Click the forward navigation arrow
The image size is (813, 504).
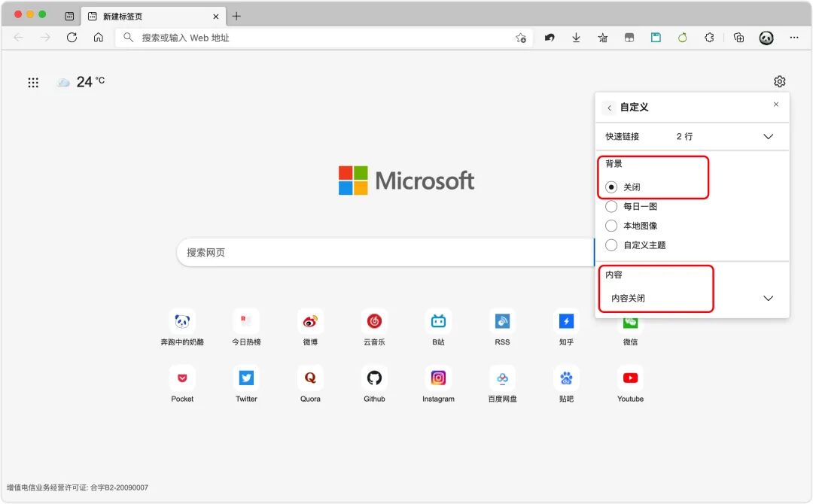point(46,38)
